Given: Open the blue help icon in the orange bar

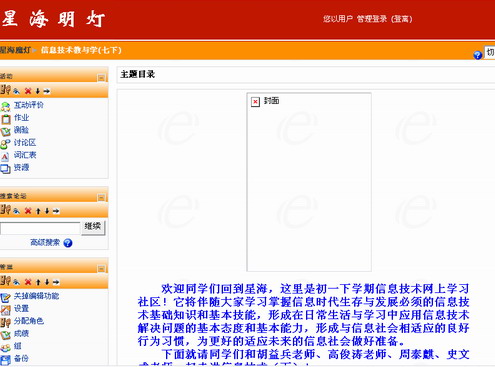Looking at the screenshot, I should click(x=478, y=55).
